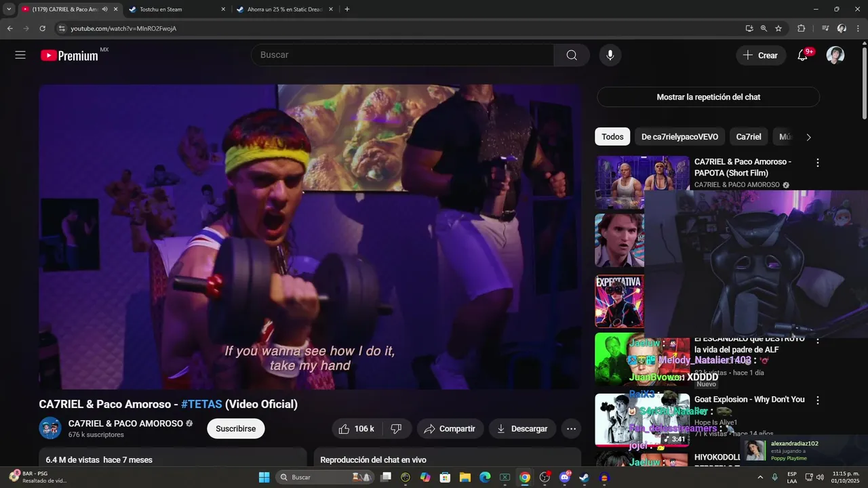Open Steam from the taskbar
868x488 pixels.
click(x=584, y=477)
